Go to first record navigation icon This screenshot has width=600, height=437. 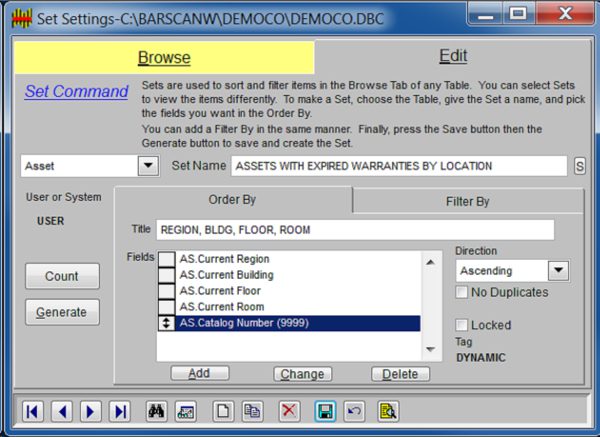33,411
